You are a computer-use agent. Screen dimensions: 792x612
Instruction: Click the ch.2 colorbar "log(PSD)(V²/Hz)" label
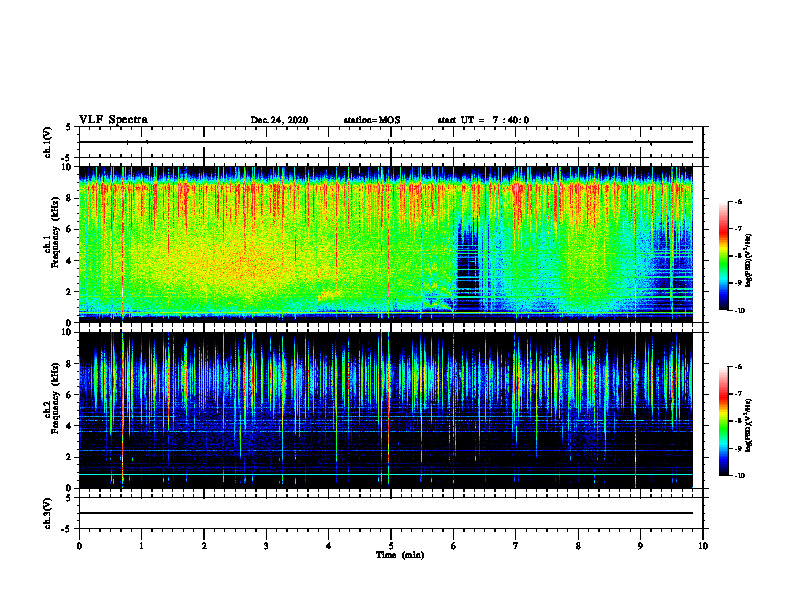tap(749, 426)
